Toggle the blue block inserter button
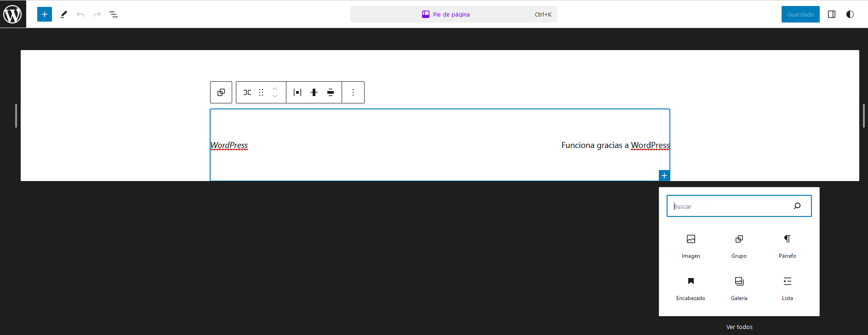 45,14
